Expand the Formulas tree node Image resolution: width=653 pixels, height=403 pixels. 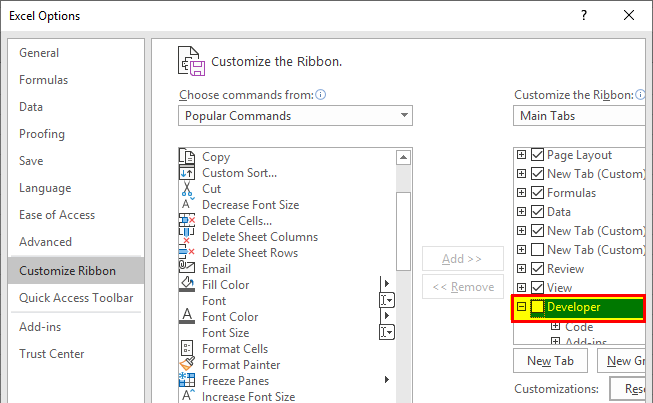click(521, 193)
